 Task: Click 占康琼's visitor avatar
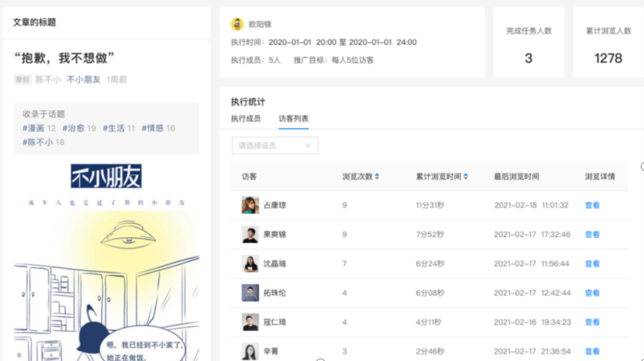click(250, 205)
